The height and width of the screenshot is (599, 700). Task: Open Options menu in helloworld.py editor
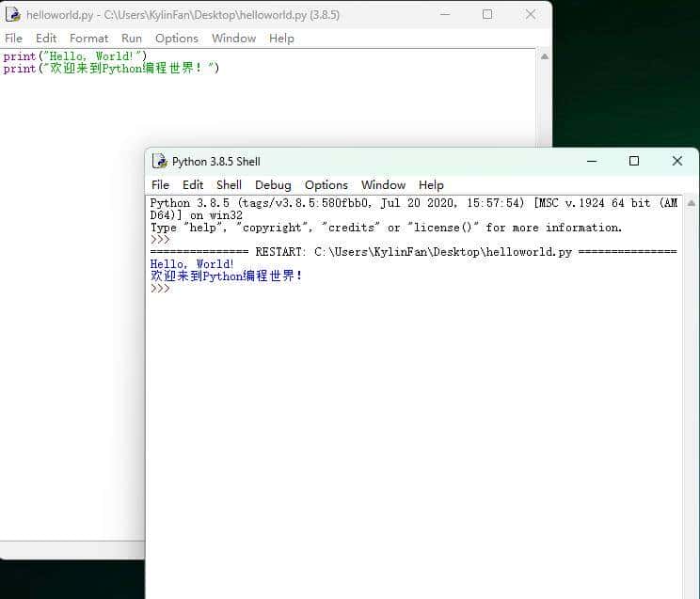tap(177, 39)
